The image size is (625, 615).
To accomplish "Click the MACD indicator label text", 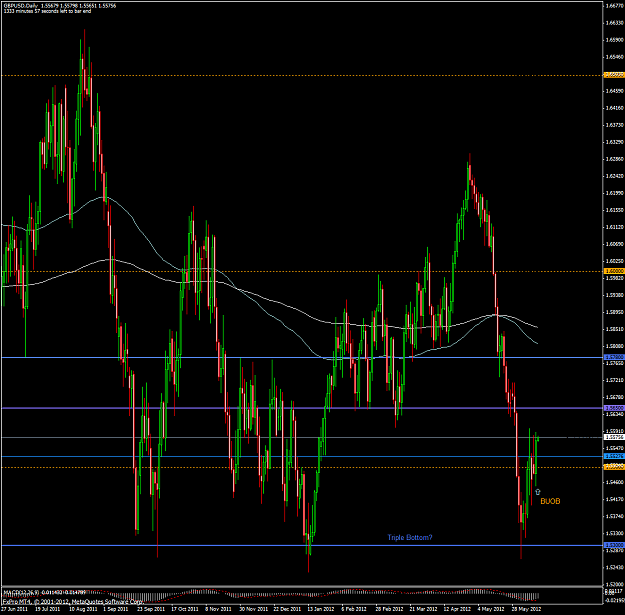I will click(x=44, y=592).
